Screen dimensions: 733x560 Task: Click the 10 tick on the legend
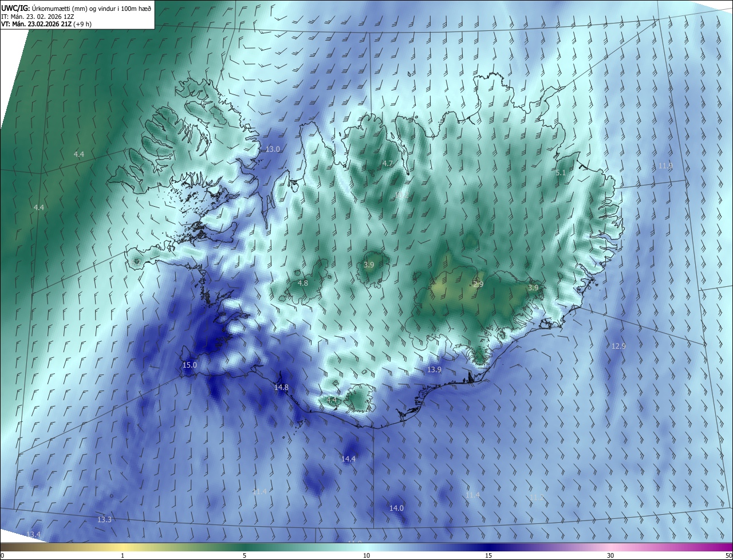point(366,555)
